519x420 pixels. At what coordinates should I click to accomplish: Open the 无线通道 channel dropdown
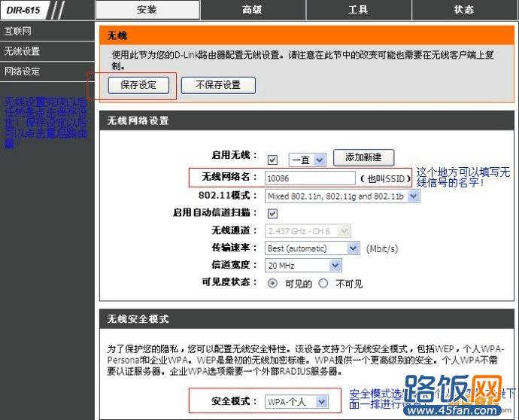pos(308,231)
